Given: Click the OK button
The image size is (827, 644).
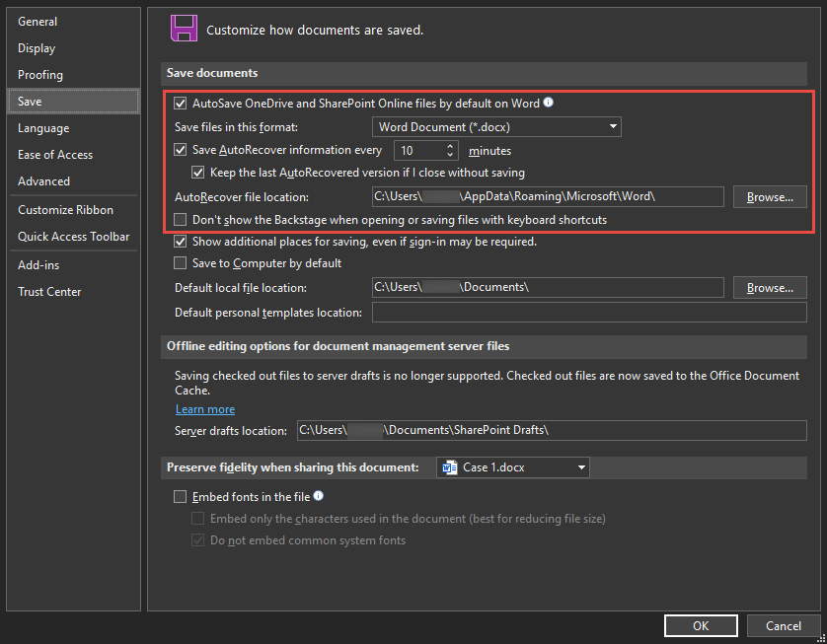Looking at the screenshot, I should point(701,625).
